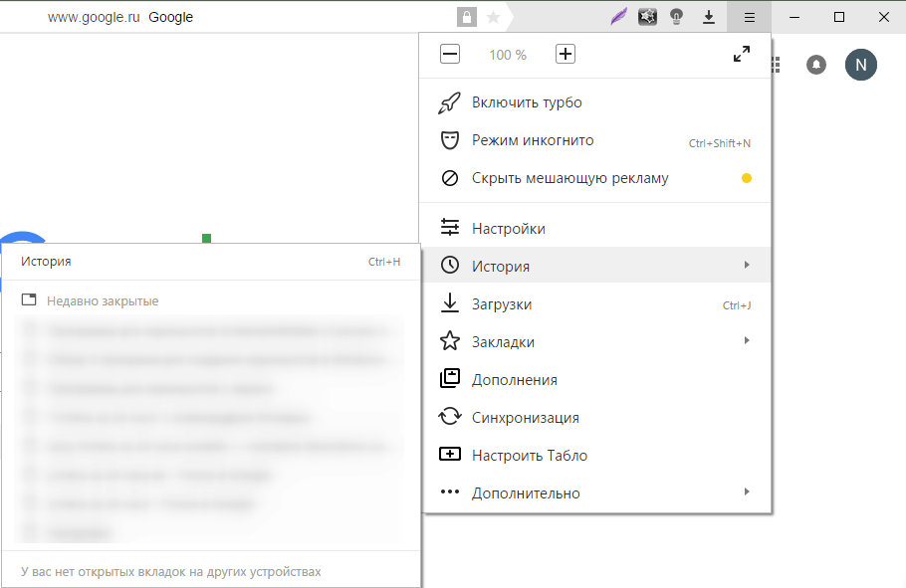906x588 pixels.
Task: Click the lightbulb extension icon
Action: [x=677, y=17]
